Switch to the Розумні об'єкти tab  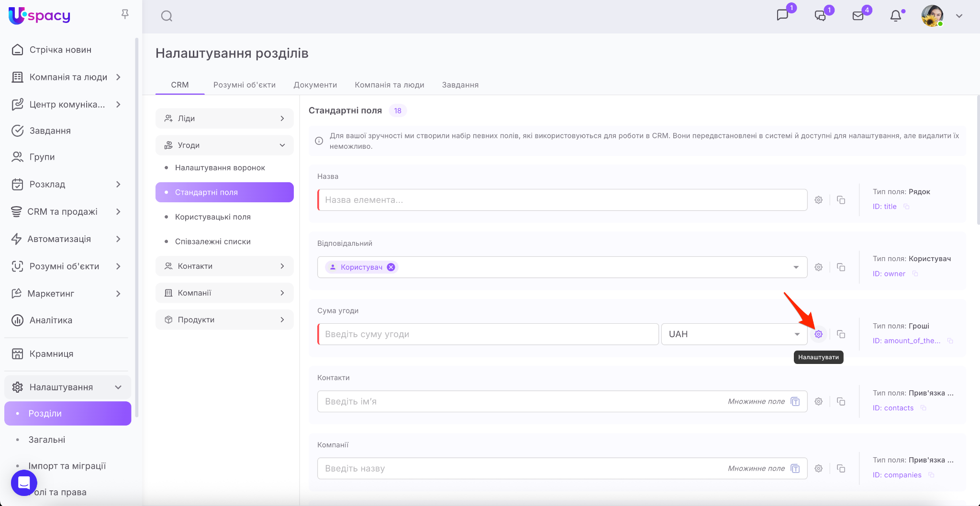244,85
